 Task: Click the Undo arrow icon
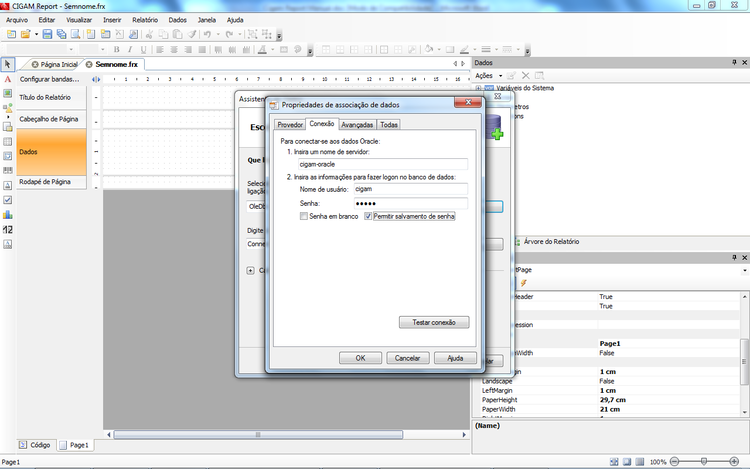point(207,34)
